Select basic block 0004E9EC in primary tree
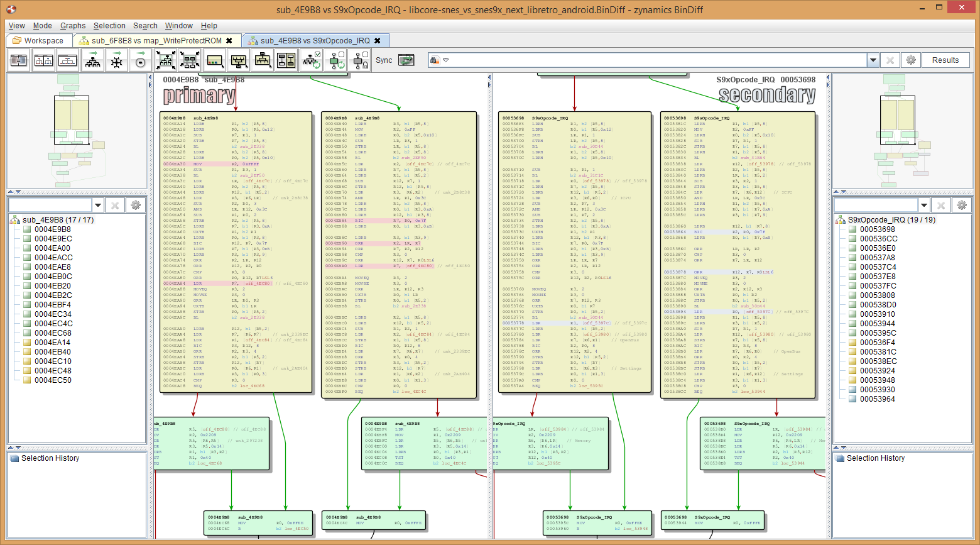 [53, 239]
